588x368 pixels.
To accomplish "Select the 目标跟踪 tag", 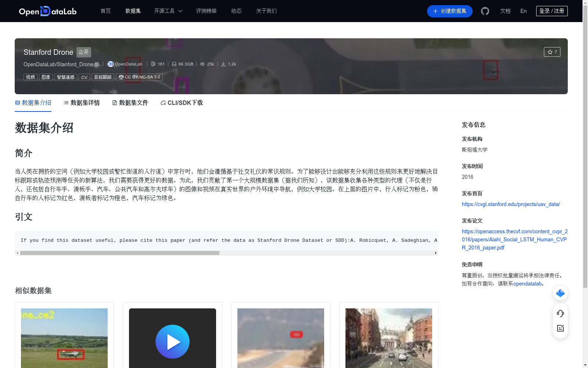I will click(x=103, y=77).
